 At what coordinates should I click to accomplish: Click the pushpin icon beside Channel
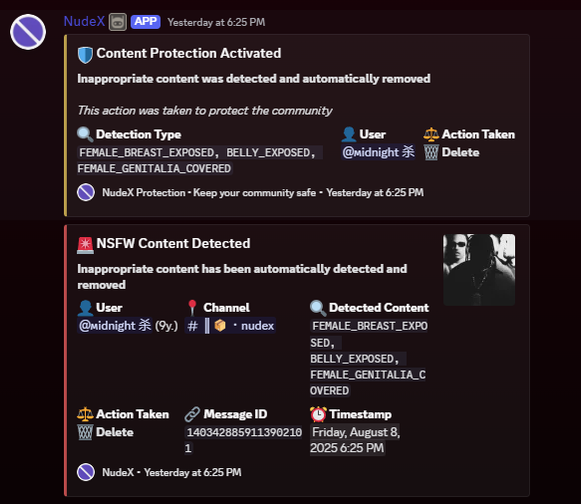(192, 308)
